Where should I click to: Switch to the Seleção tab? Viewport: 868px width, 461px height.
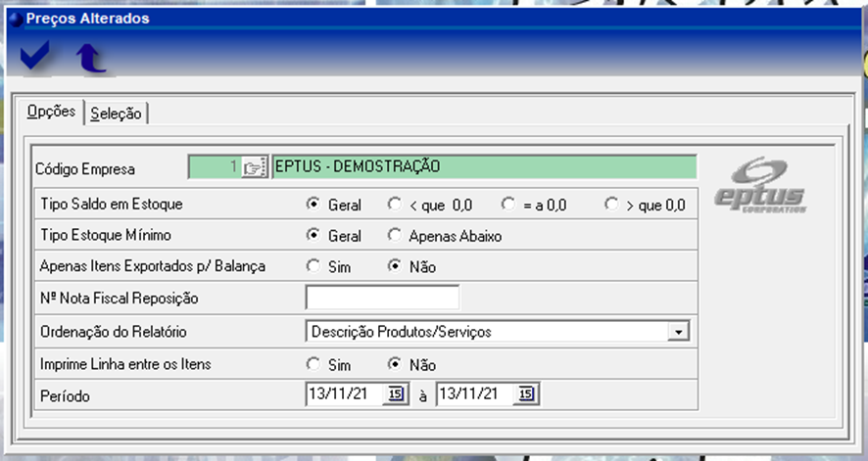116,114
